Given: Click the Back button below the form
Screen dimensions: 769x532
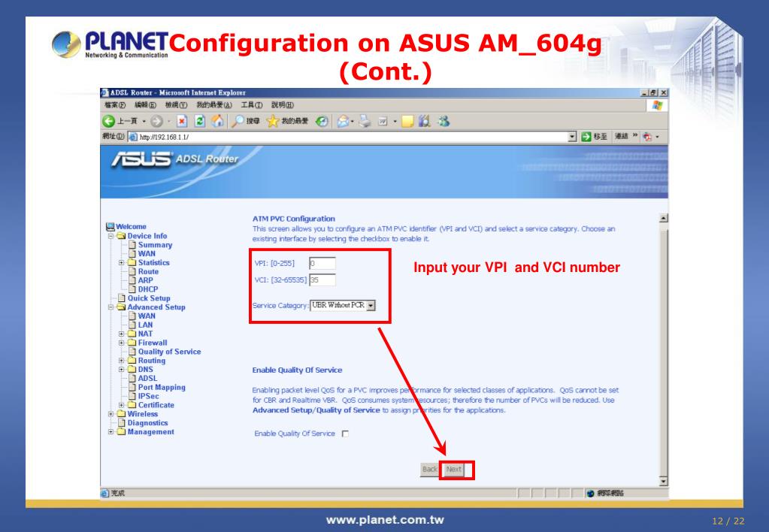Looking at the screenshot, I should coord(430,469).
